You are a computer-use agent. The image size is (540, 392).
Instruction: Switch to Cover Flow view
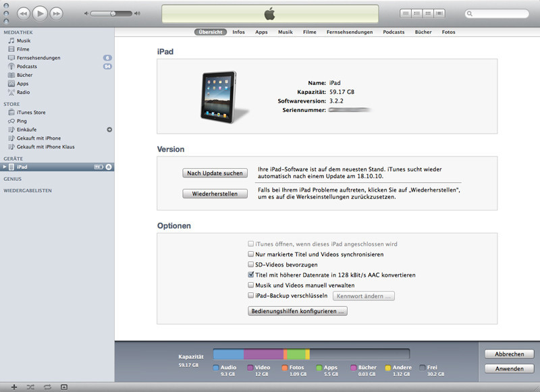(x=439, y=13)
